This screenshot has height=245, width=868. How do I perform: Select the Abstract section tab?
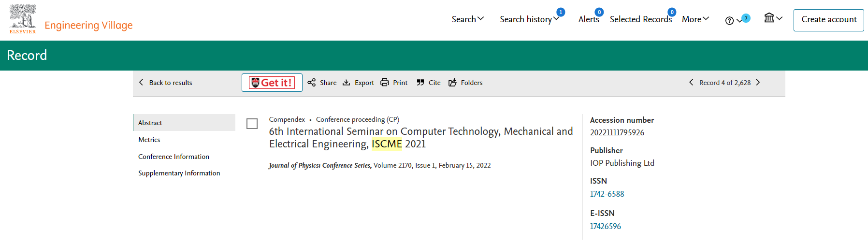[184, 122]
